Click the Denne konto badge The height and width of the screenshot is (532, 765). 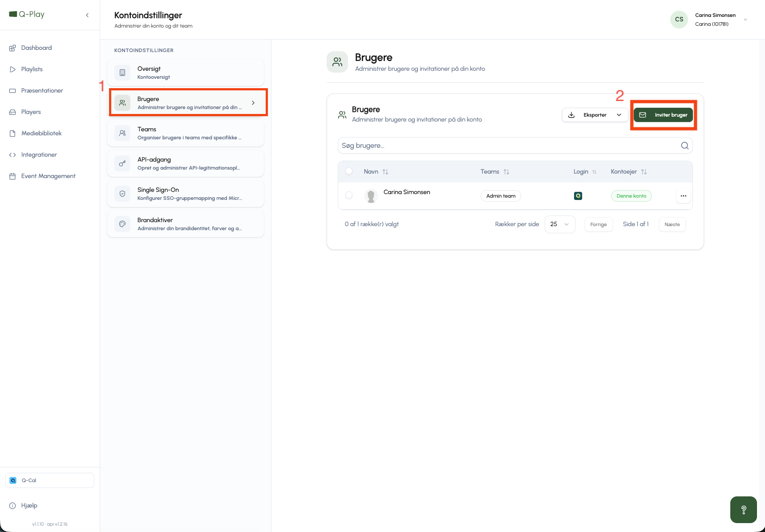tap(631, 196)
